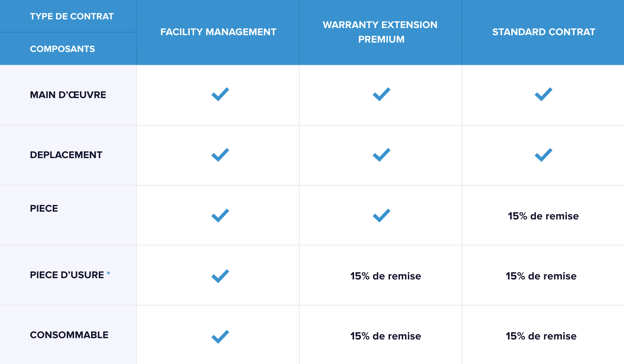Click Warranty Extension Premium checkmark for Piece
This screenshot has width=624, height=364.
click(381, 215)
